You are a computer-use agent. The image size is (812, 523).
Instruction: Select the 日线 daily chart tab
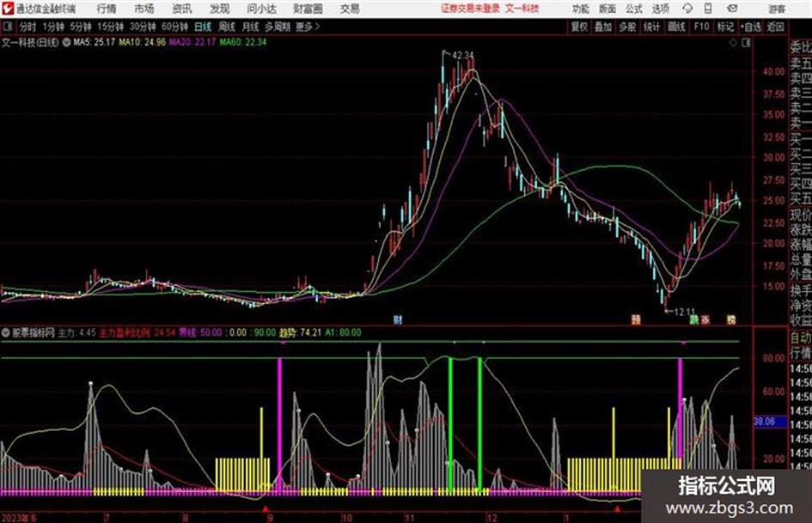[203, 27]
